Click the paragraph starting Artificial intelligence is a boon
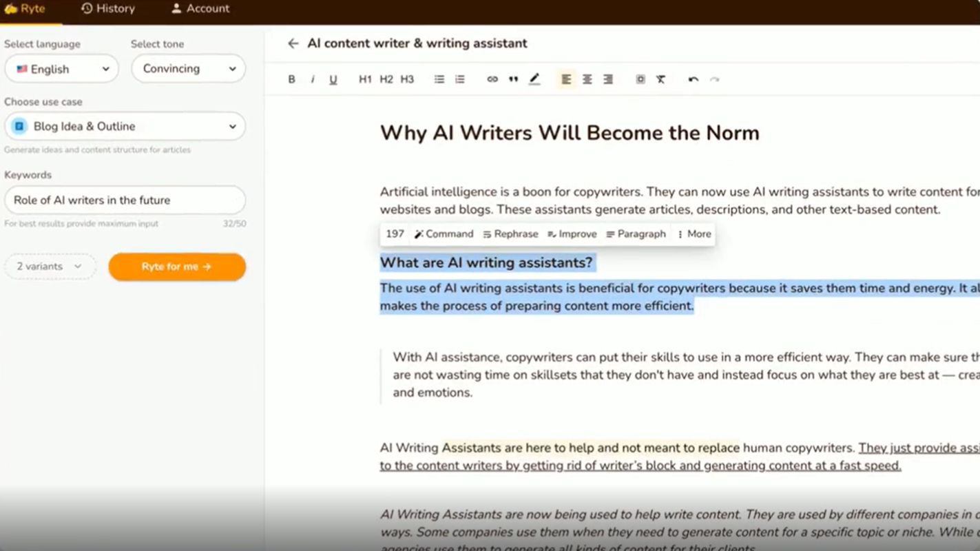 tap(680, 200)
